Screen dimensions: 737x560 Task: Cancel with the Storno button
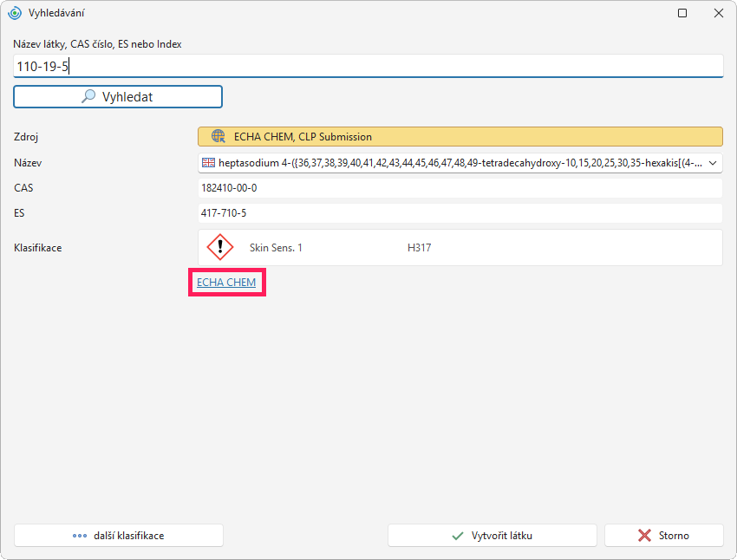tap(663, 535)
